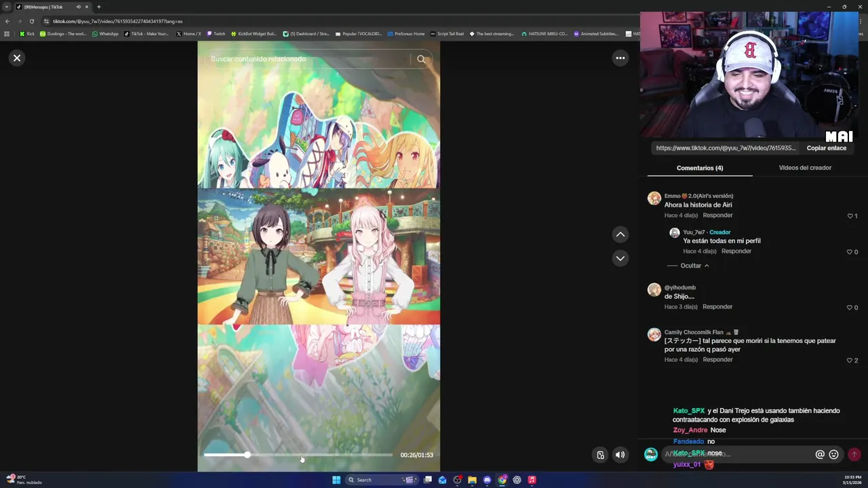Open the tab search dropdown arrow
This screenshot has width=868, height=488.
[7, 7]
